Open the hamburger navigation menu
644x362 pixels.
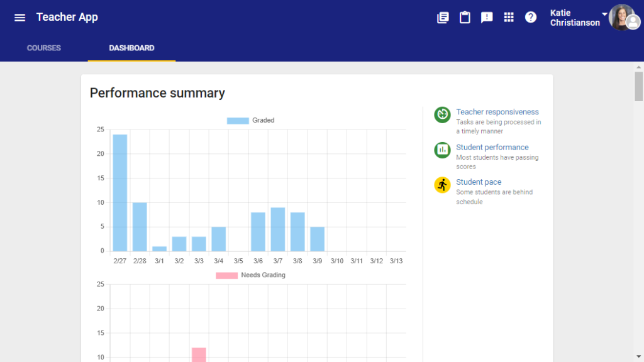tap(19, 18)
